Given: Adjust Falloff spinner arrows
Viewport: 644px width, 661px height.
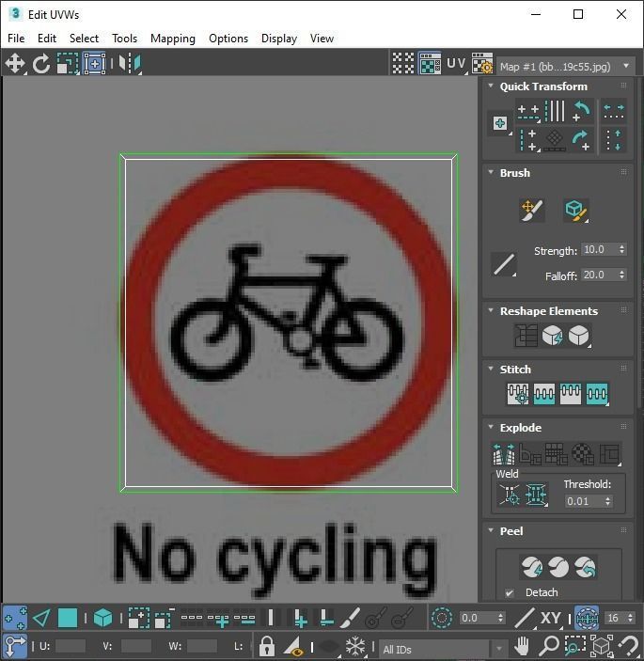Looking at the screenshot, I should 622,275.
